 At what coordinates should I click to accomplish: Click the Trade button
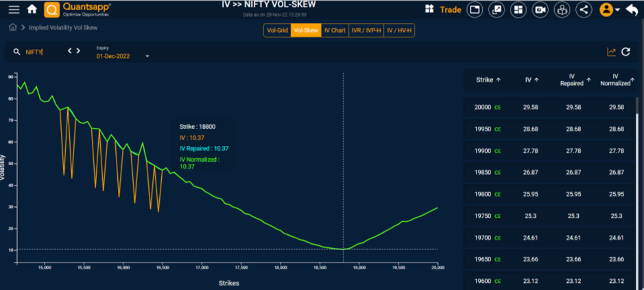click(x=450, y=10)
